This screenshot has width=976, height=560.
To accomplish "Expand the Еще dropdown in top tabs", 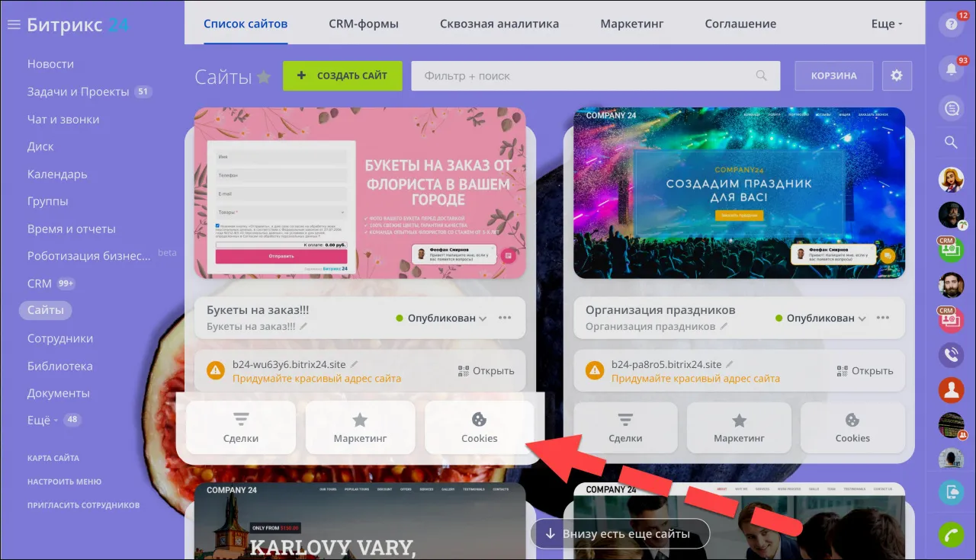I will click(887, 24).
